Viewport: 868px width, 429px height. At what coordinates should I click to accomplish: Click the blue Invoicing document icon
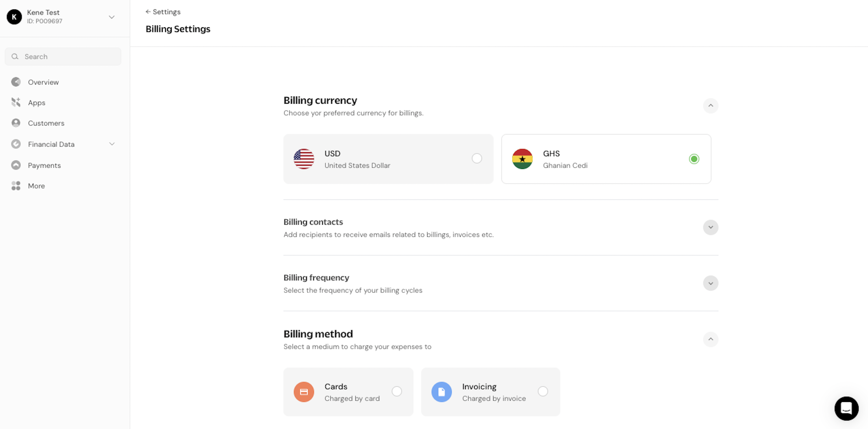click(441, 392)
